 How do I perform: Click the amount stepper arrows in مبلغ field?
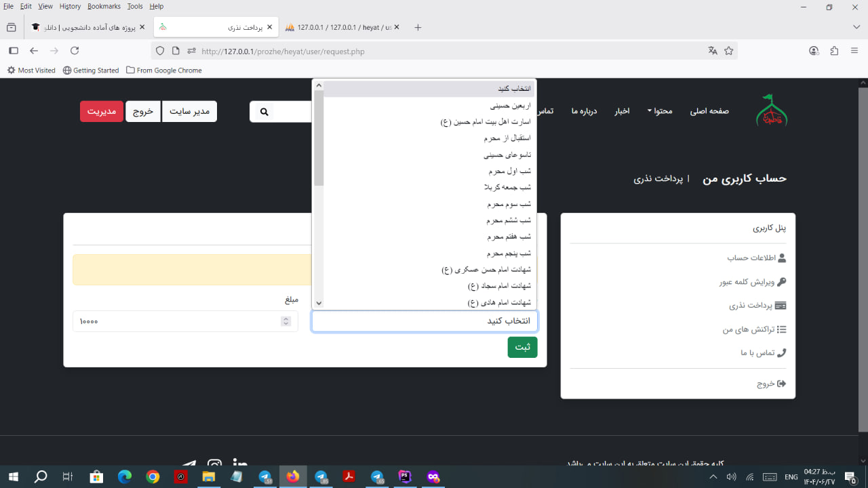point(285,321)
